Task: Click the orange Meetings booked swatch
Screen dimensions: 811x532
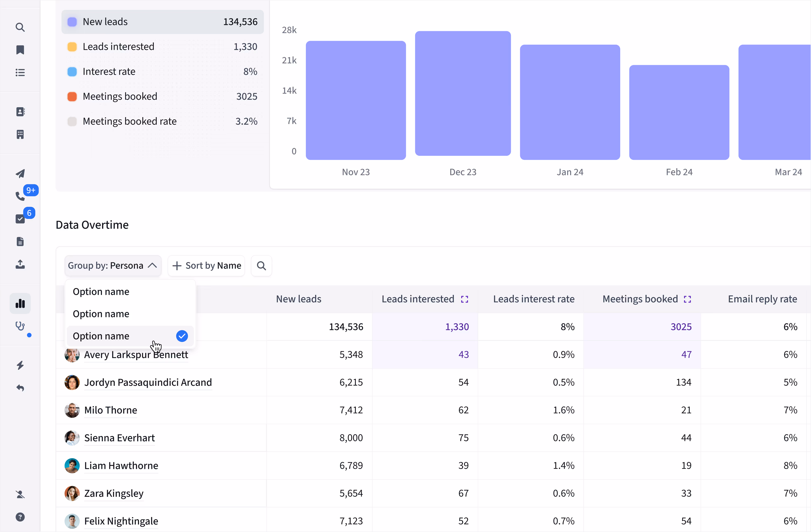Action: coord(72,96)
